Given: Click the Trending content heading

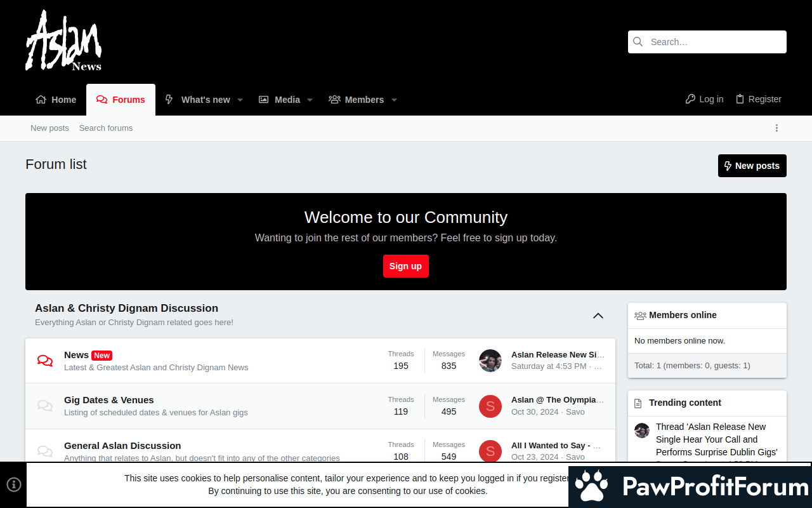Looking at the screenshot, I should pyautogui.click(x=685, y=403).
